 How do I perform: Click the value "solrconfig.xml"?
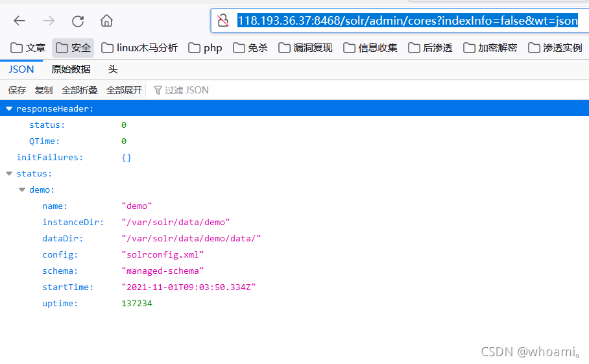click(x=163, y=255)
